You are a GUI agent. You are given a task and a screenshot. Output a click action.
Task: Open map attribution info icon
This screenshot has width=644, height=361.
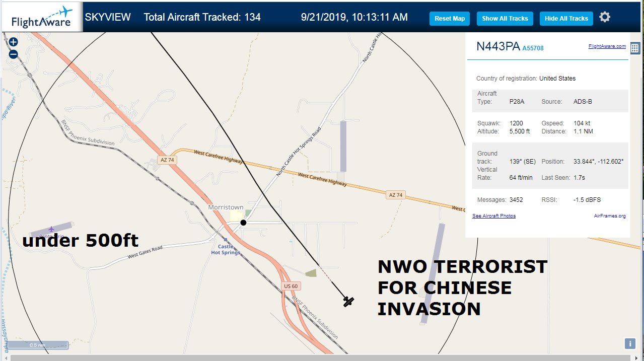pos(629,343)
